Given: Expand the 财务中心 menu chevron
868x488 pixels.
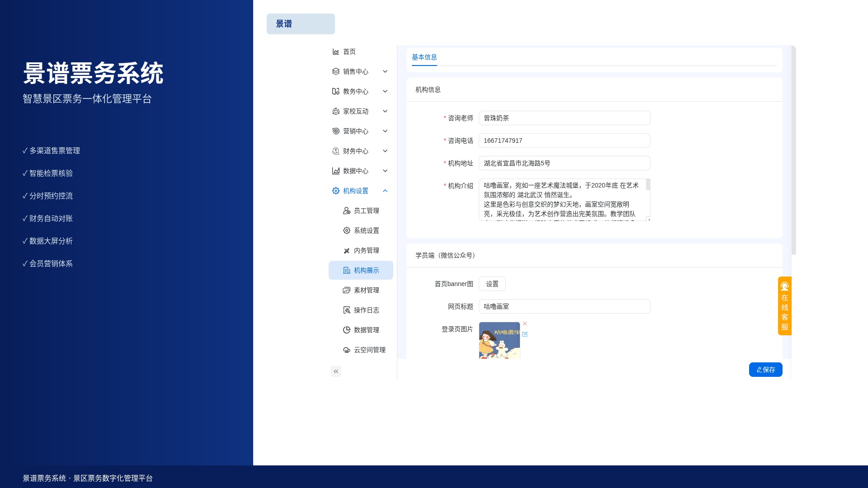Looking at the screenshot, I should (385, 151).
